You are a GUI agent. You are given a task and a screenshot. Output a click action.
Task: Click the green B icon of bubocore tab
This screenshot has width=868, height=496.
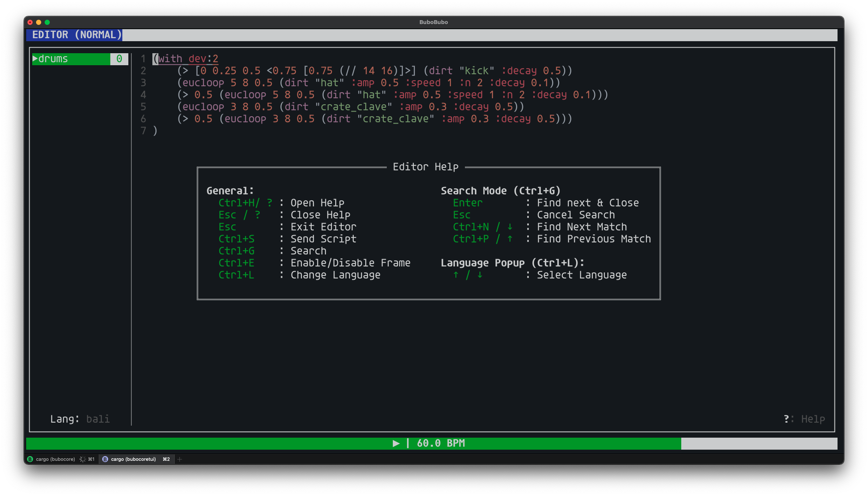point(30,459)
